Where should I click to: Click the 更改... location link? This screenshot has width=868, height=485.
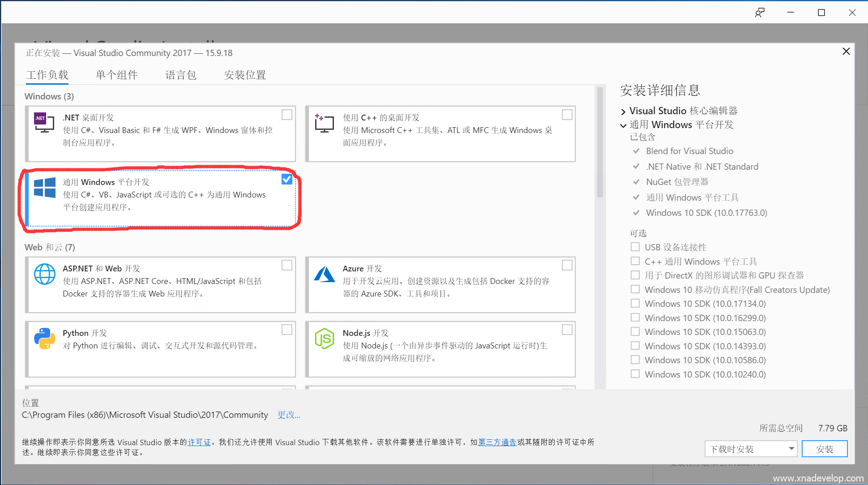click(x=289, y=415)
